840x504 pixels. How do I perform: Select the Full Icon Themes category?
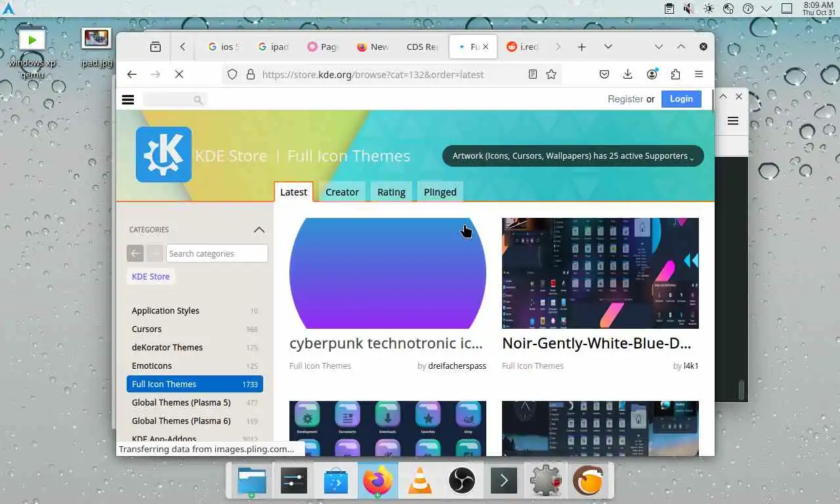195,384
